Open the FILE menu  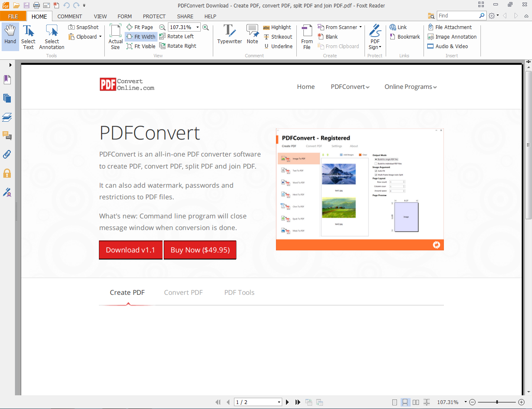13,16
